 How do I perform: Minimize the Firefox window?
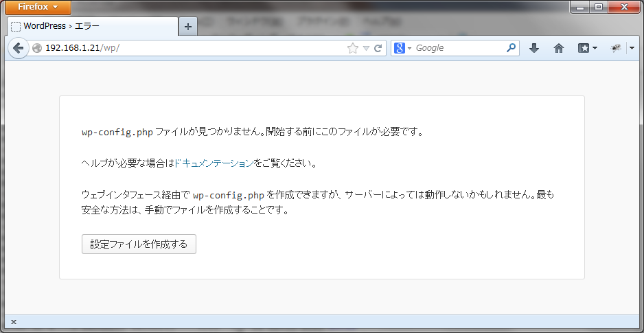click(x=580, y=8)
